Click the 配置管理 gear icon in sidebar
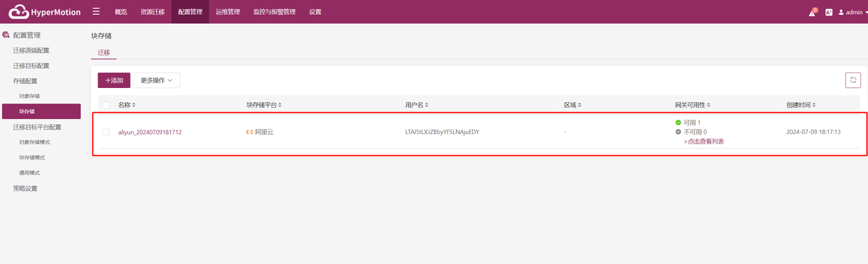 [6, 35]
